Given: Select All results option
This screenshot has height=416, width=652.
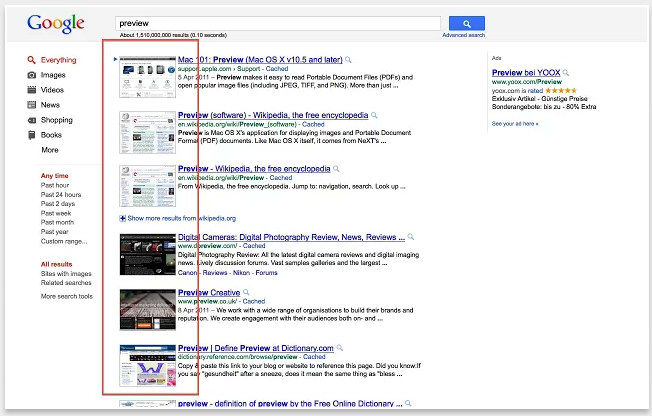Looking at the screenshot, I should tap(56, 264).
